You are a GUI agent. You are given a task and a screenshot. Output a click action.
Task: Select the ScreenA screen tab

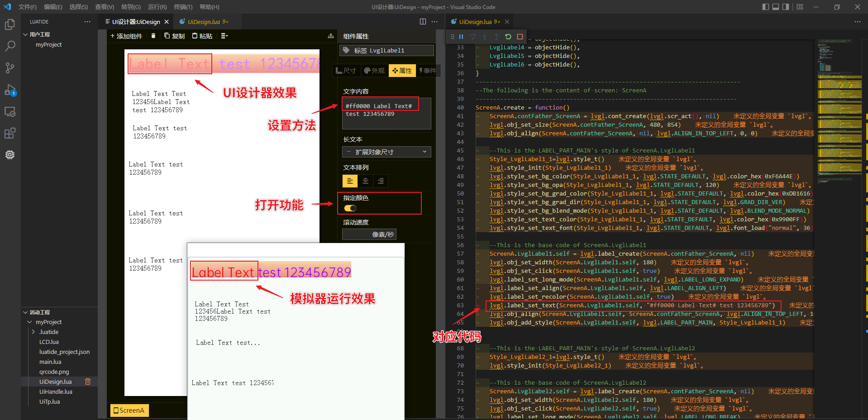point(129,410)
